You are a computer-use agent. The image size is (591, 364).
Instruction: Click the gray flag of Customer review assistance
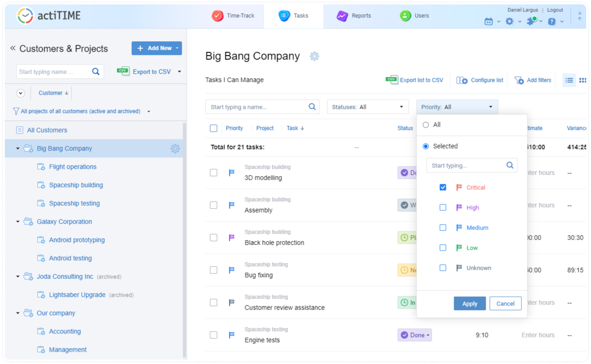[x=232, y=303]
